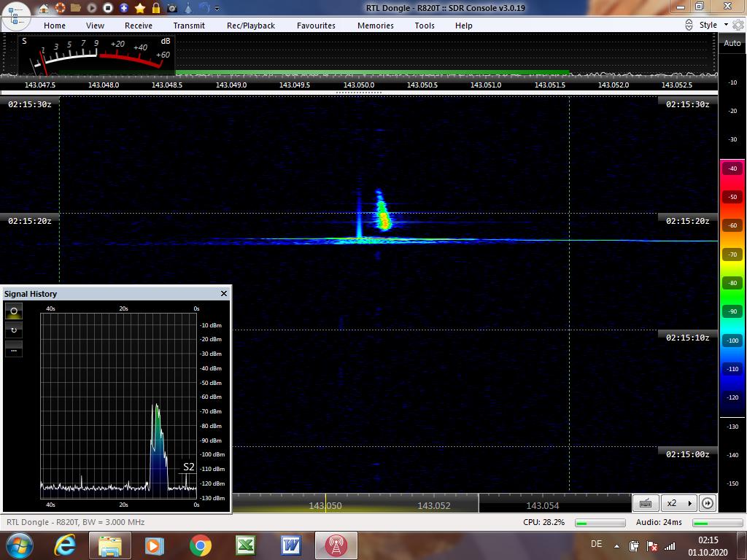
Task: Show hidden system tray icons
Action: point(617,546)
